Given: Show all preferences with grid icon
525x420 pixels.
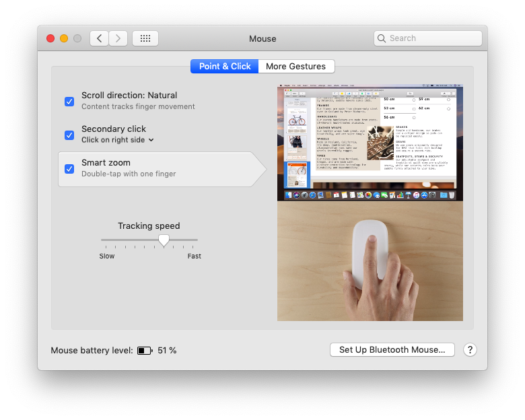Looking at the screenshot, I should (145, 38).
